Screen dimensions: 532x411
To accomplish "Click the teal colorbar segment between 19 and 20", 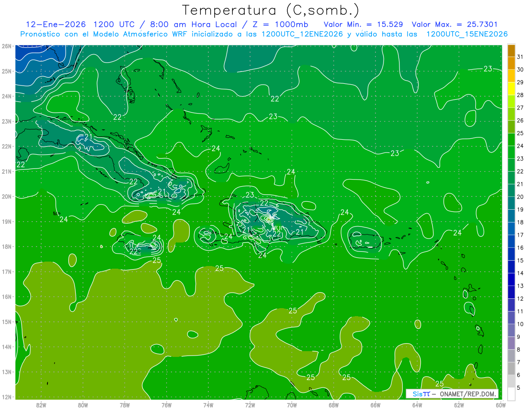I will (x=512, y=204).
